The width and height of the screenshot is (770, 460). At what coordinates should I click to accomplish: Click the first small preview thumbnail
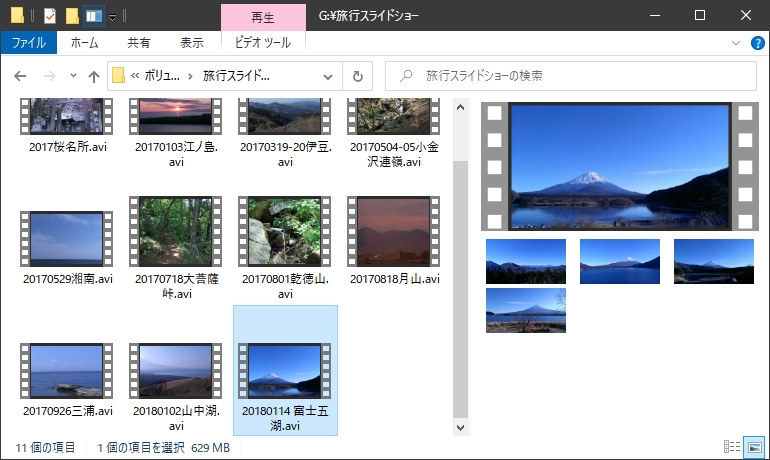coord(526,261)
